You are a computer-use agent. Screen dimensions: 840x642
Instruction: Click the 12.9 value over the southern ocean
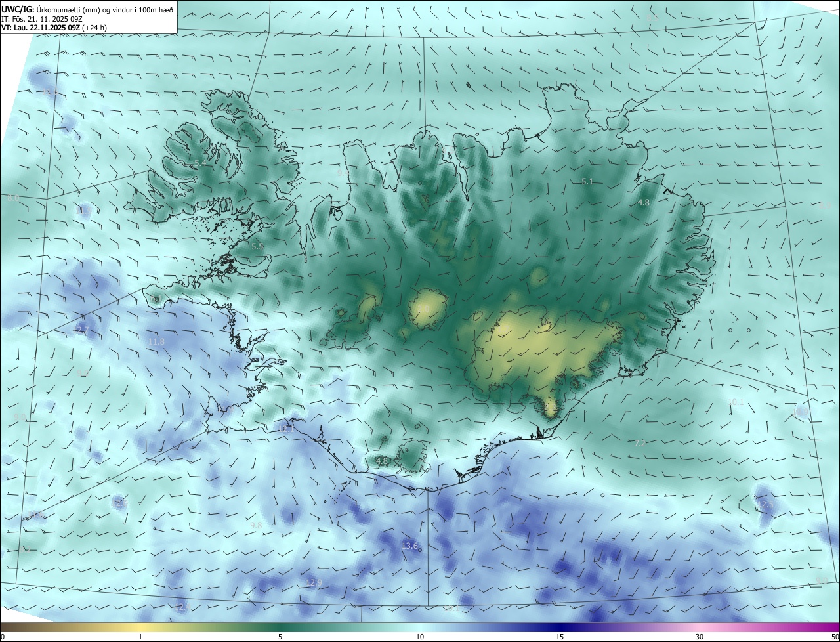click(314, 583)
